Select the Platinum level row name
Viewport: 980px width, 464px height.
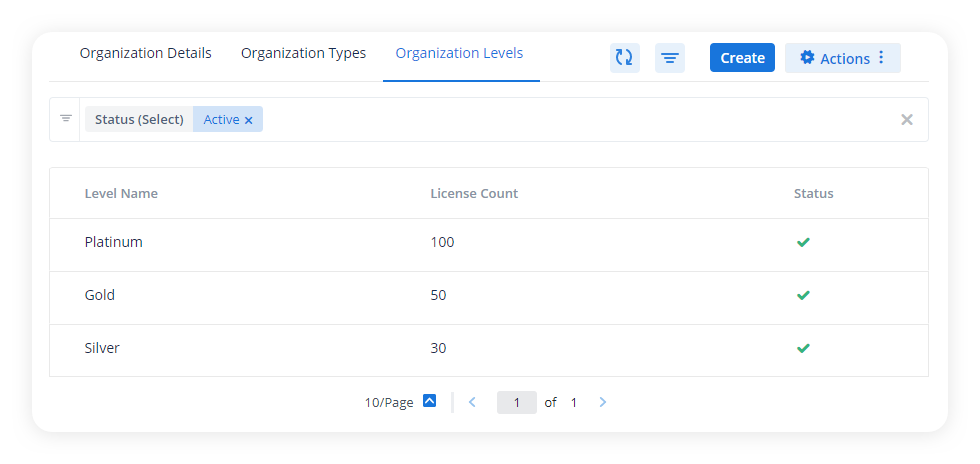(x=114, y=242)
